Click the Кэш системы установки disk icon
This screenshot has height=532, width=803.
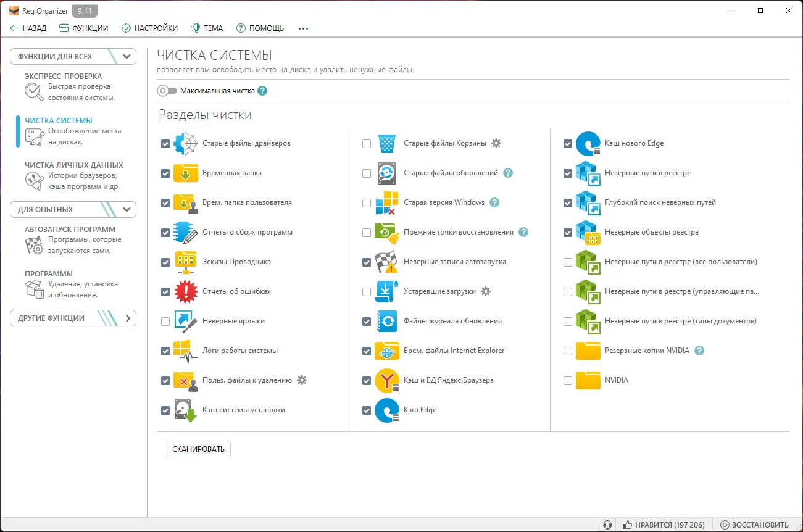tap(185, 410)
